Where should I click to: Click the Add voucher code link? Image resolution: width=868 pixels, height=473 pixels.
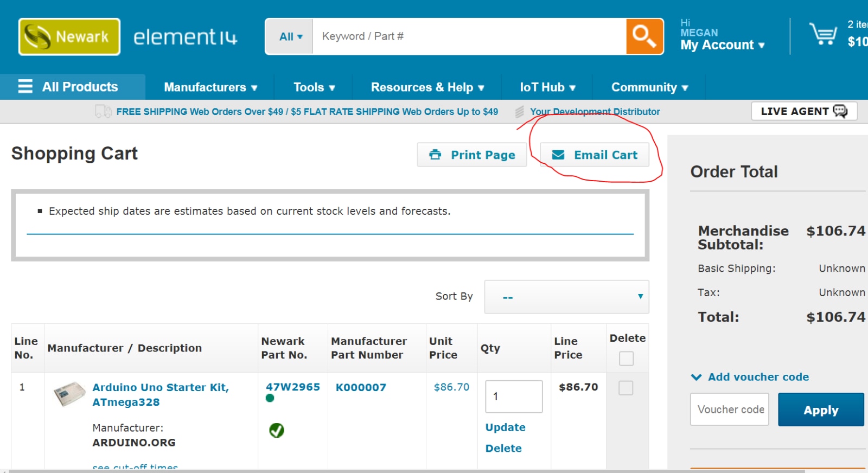(758, 377)
